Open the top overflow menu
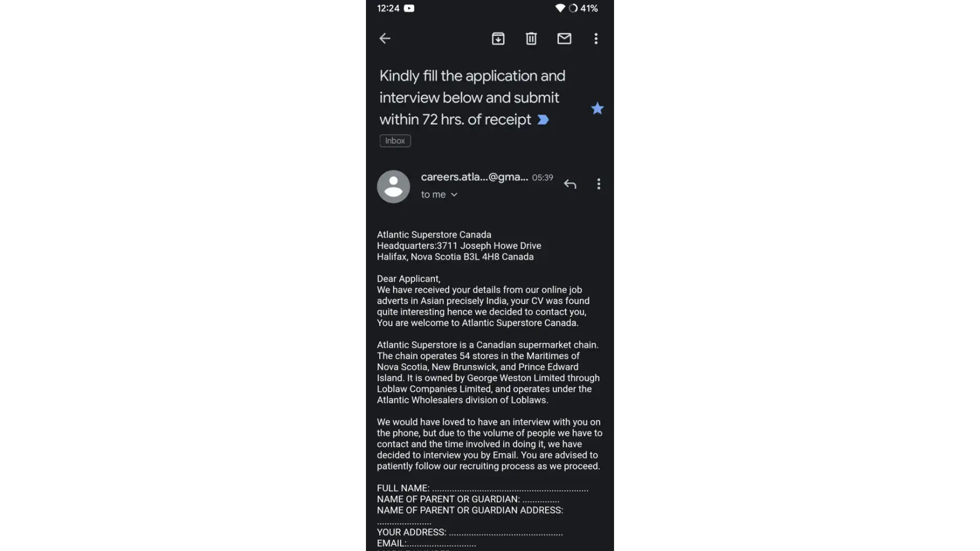The width and height of the screenshot is (980, 551). [x=596, y=39]
